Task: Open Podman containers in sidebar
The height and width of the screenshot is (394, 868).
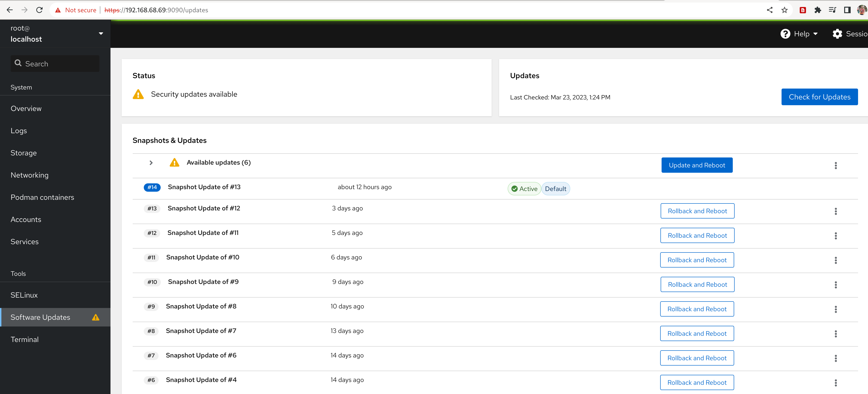Action: pos(43,197)
